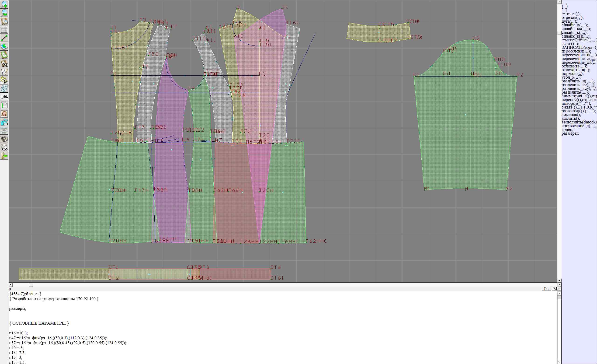Open the ALG algorithm document icon
The width and height of the screenshot is (597, 364).
click(4, 147)
